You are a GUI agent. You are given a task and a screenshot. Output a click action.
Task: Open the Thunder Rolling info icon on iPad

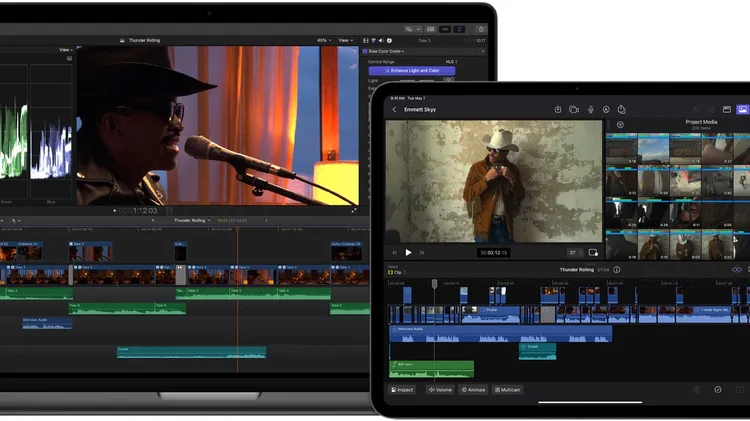[617, 270]
